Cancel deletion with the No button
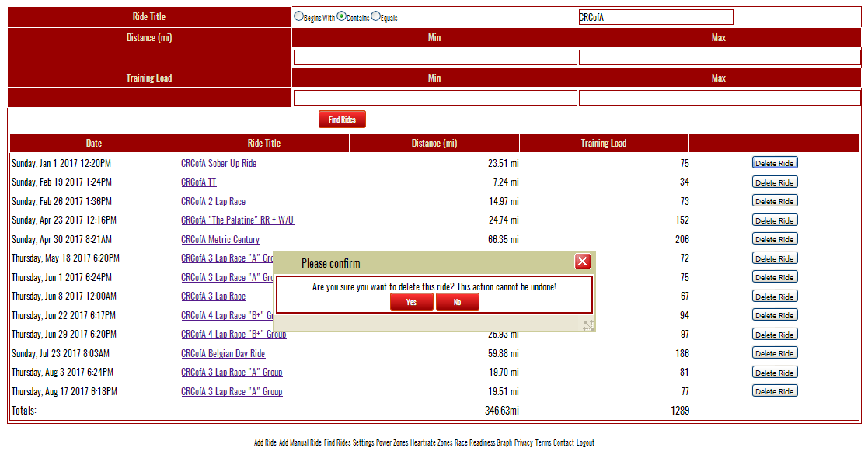 (x=457, y=302)
